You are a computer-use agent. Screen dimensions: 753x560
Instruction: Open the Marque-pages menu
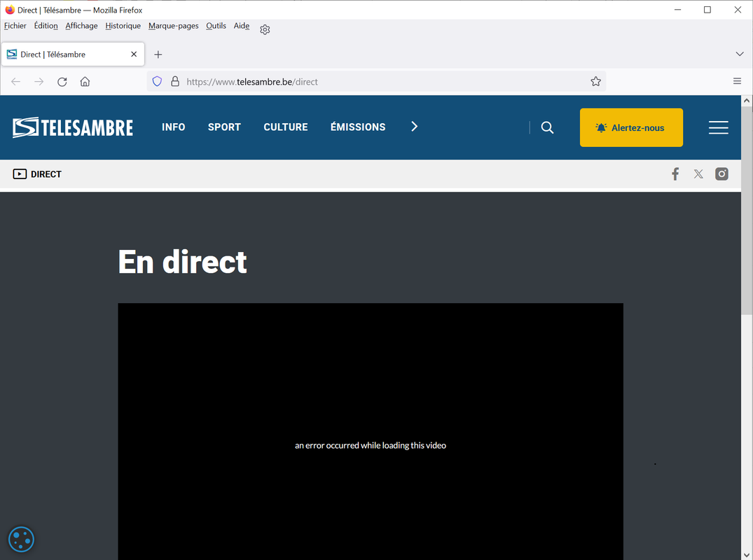point(173,26)
